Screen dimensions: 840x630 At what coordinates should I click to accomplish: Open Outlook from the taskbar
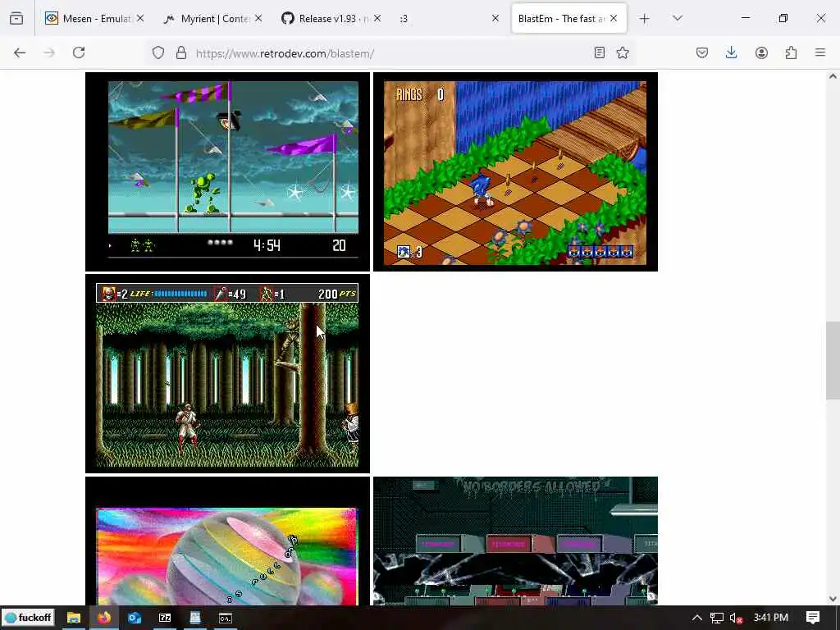(135, 618)
